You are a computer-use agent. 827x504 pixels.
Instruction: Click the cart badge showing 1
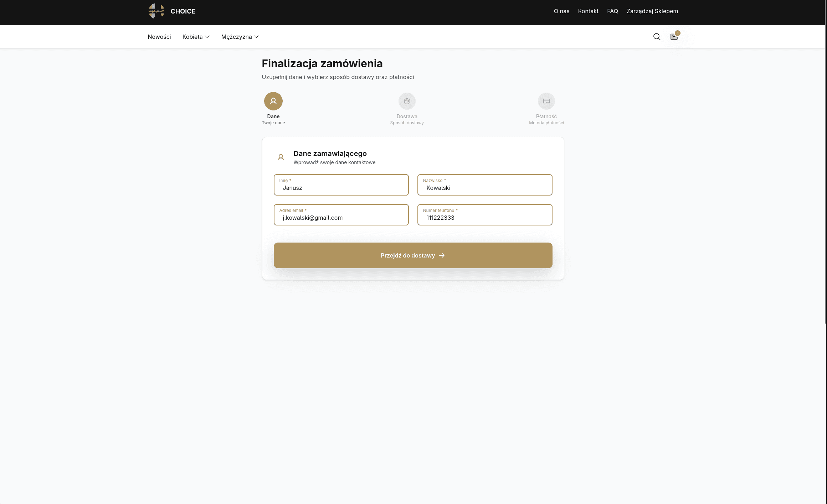point(678,33)
